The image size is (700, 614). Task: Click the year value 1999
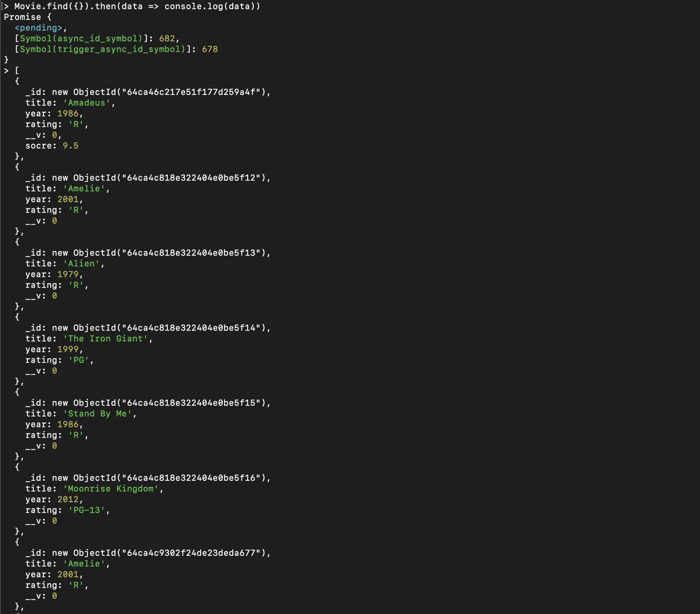tap(68, 349)
